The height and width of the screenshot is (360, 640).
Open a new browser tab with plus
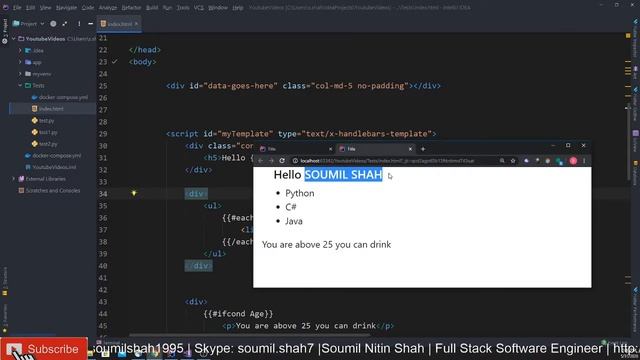coord(423,149)
